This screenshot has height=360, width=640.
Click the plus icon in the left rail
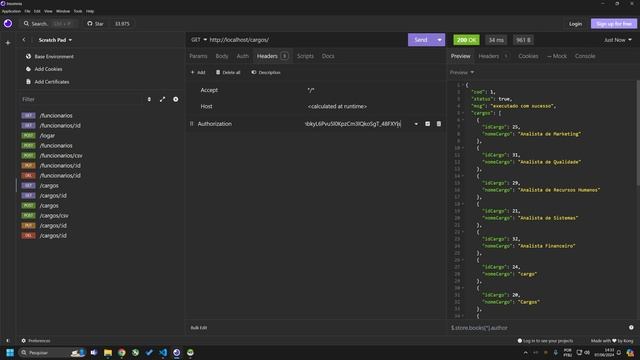tap(8, 42)
